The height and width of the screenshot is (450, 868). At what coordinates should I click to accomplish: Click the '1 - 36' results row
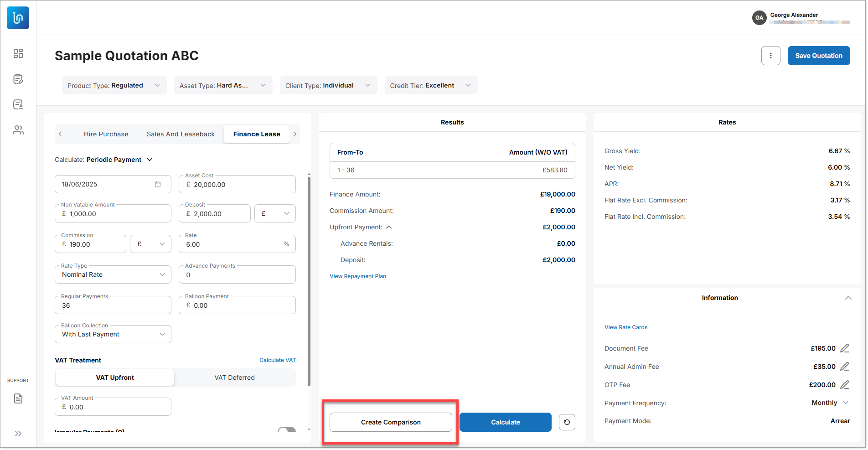click(x=452, y=170)
